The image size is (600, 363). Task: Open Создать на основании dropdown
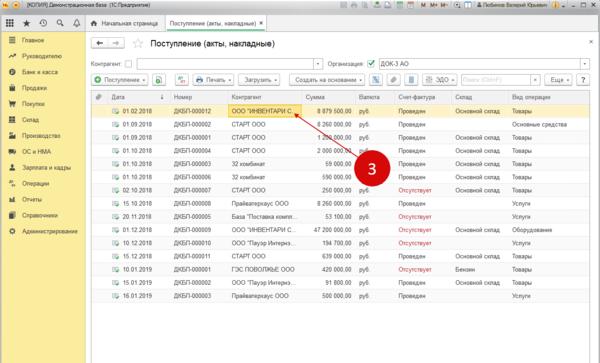click(x=327, y=80)
